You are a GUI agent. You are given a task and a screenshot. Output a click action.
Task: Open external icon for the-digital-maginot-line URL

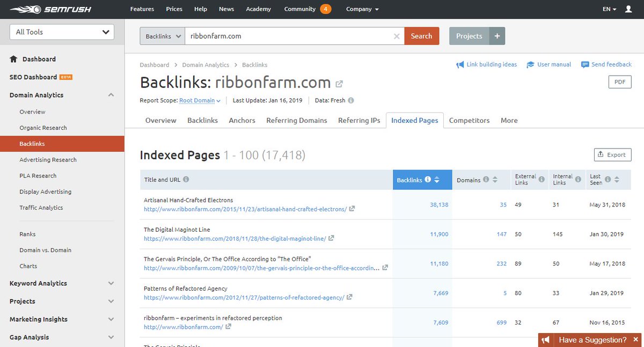coord(331,238)
